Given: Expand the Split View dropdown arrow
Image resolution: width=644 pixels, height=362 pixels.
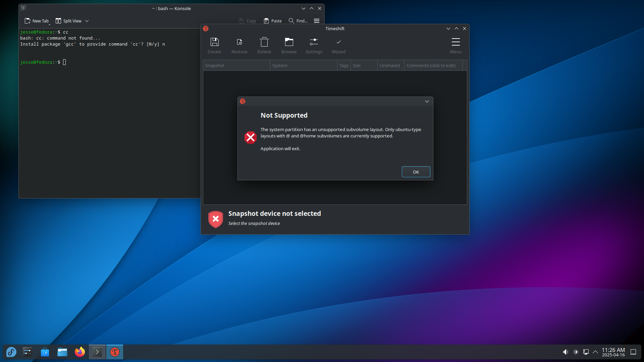Looking at the screenshot, I should click(x=87, y=21).
